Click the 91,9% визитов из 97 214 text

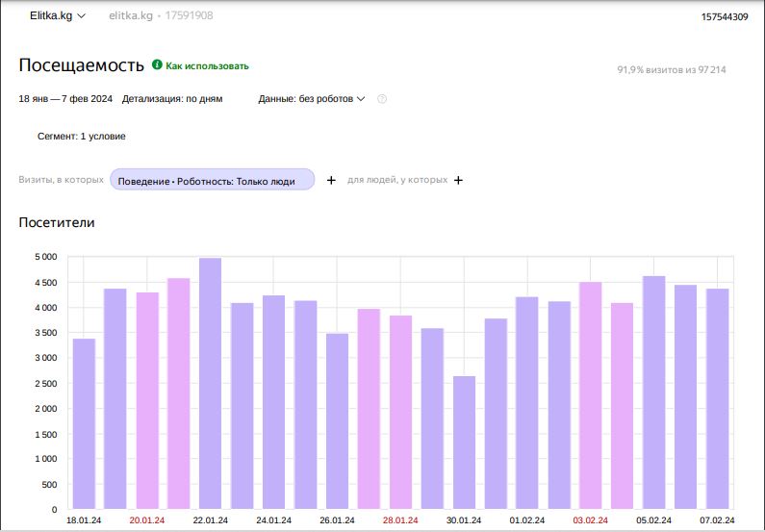(672, 69)
